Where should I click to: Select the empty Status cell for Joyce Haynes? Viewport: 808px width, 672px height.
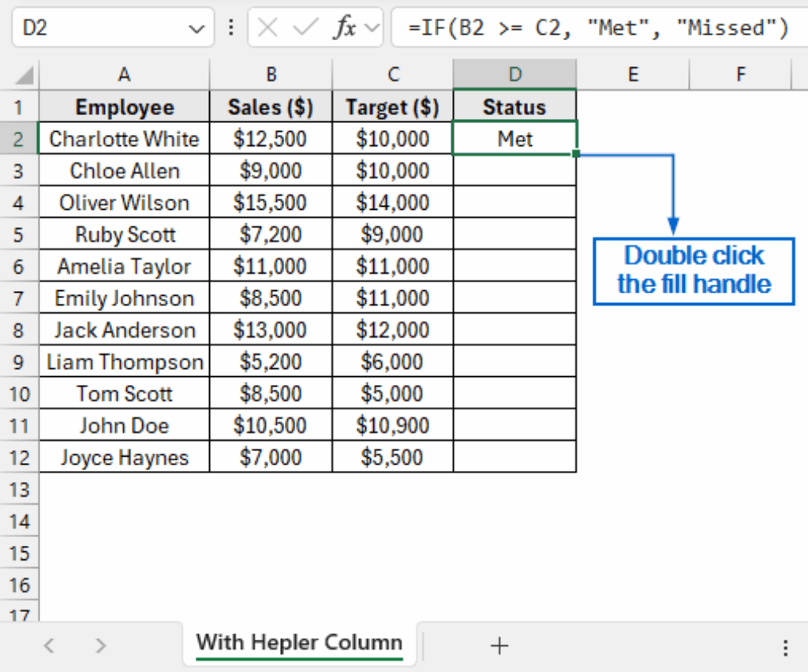tap(514, 457)
